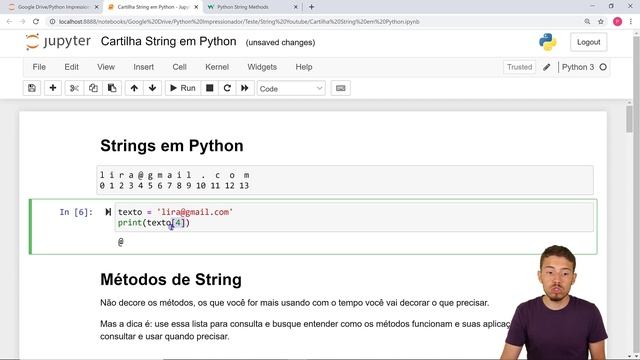Image resolution: width=640 pixels, height=360 pixels.
Task: Close the Google Drive browser tab
Action: tap(97, 7)
